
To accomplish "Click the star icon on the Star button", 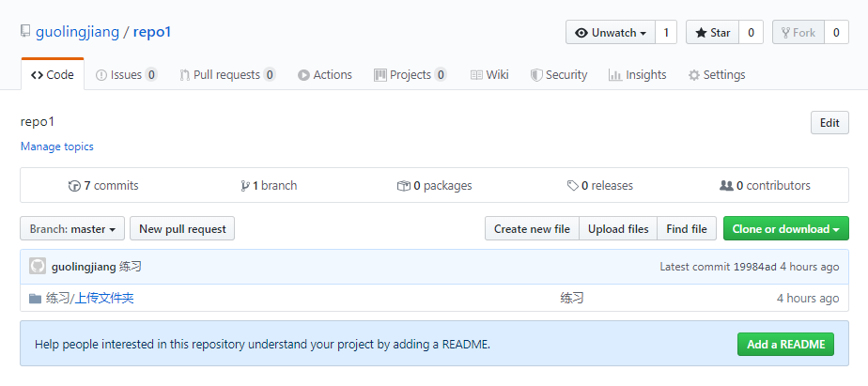I will point(701,33).
